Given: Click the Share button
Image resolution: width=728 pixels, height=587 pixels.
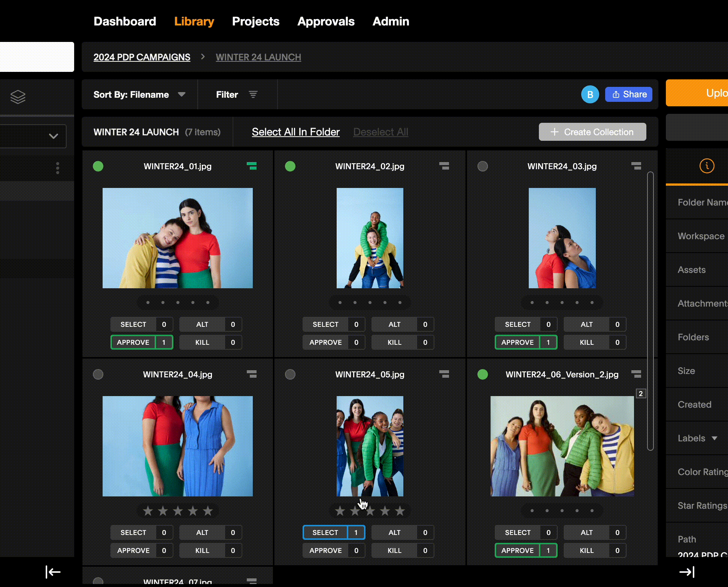Looking at the screenshot, I should [629, 94].
